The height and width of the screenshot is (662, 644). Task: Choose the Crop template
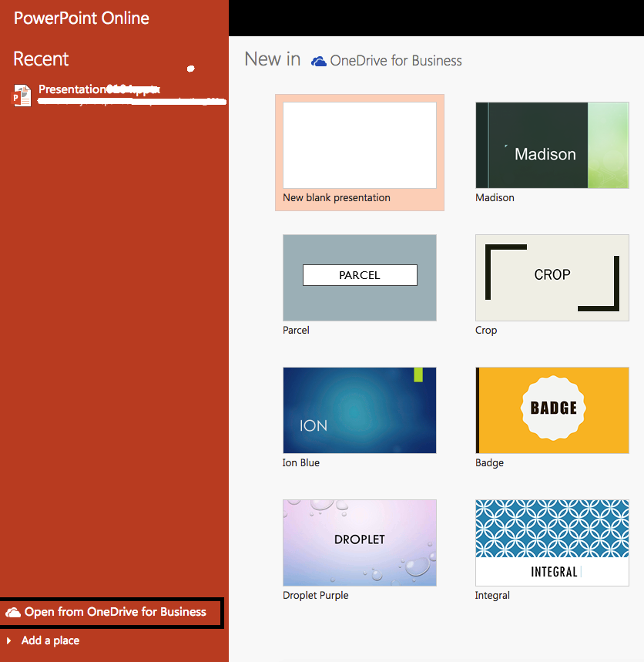pyautogui.click(x=552, y=277)
